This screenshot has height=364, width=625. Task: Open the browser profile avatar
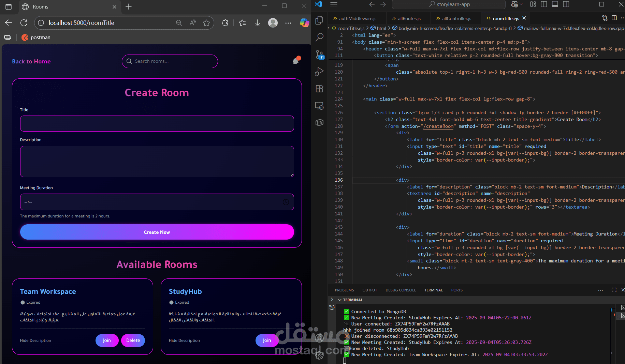pyautogui.click(x=273, y=23)
